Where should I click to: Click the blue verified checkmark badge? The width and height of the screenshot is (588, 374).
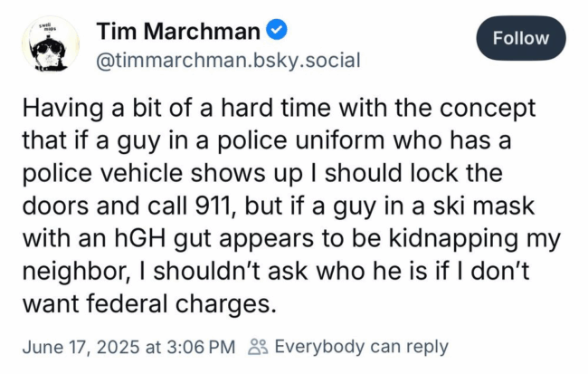pyautogui.click(x=277, y=30)
